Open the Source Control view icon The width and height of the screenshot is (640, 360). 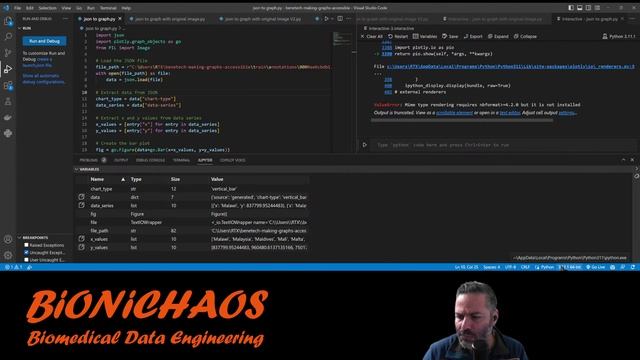click(8, 53)
